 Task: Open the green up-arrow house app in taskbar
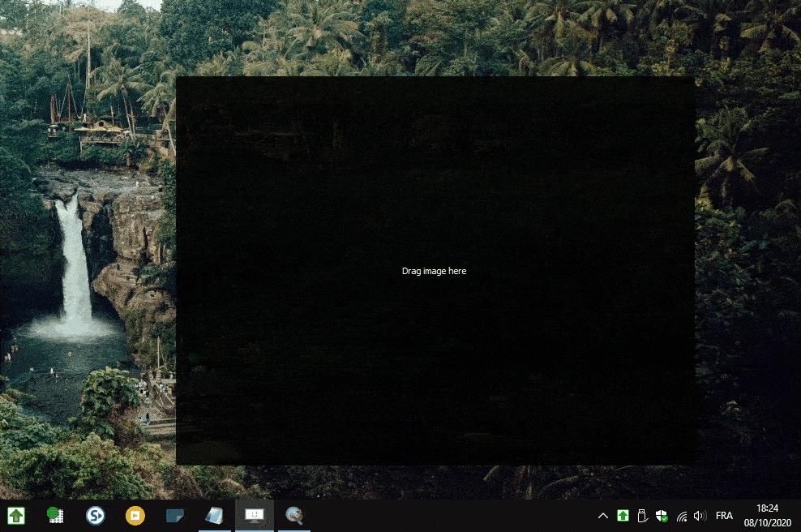coord(16,516)
